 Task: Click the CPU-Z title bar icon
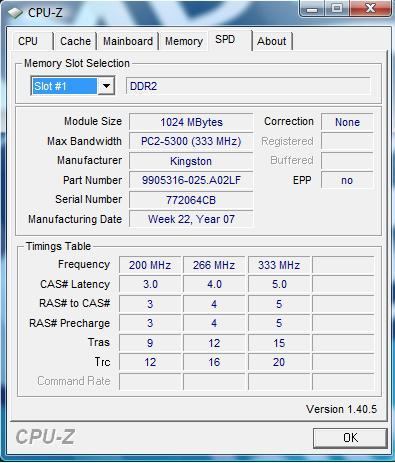click(x=15, y=13)
